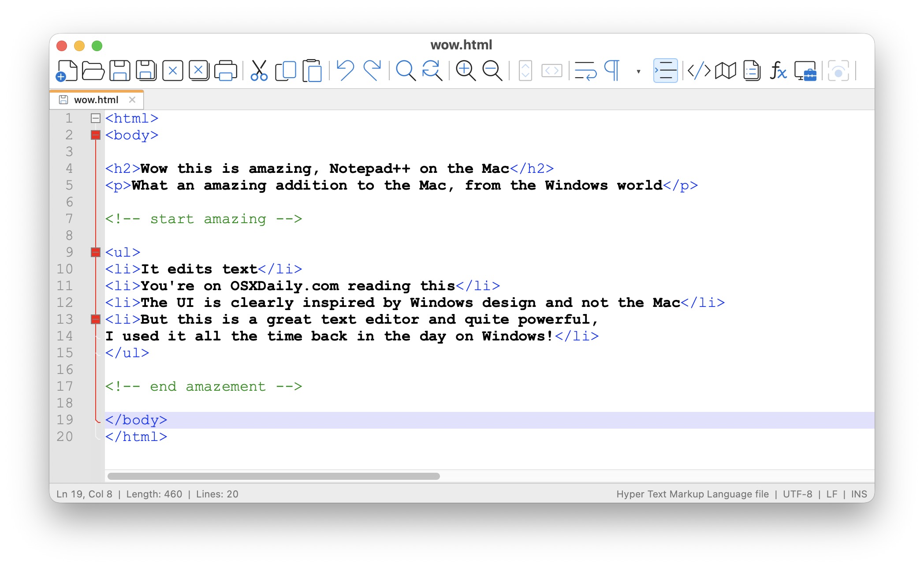The height and width of the screenshot is (568, 924).
Task: Collapse the html fold on line 1
Action: [95, 118]
